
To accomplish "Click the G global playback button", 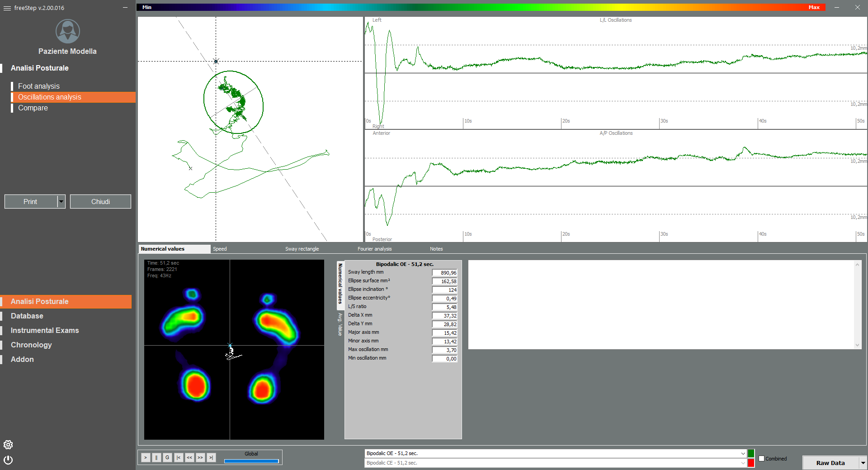I will click(167, 458).
